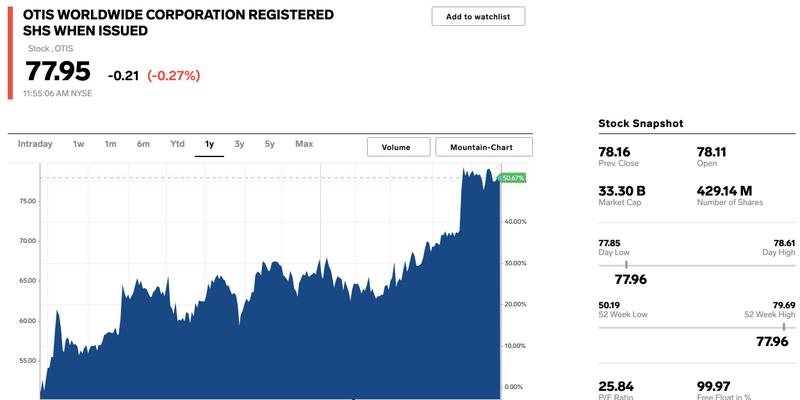800x400 pixels.
Task: Select the 1w chart range
Action: pos(78,144)
